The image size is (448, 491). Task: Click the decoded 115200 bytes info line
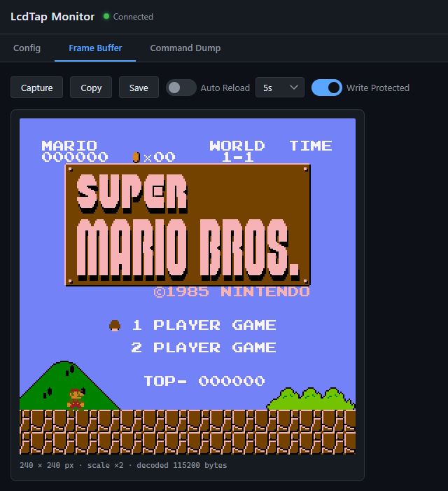(123, 465)
